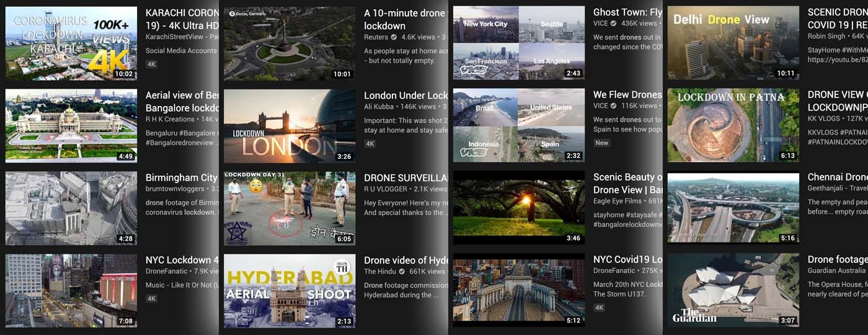The width and height of the screenshot is (868, 335).
Task: Click #PATNAINLOCKDOW hashtag under KK VLOGS
Action: pos(838,142)
